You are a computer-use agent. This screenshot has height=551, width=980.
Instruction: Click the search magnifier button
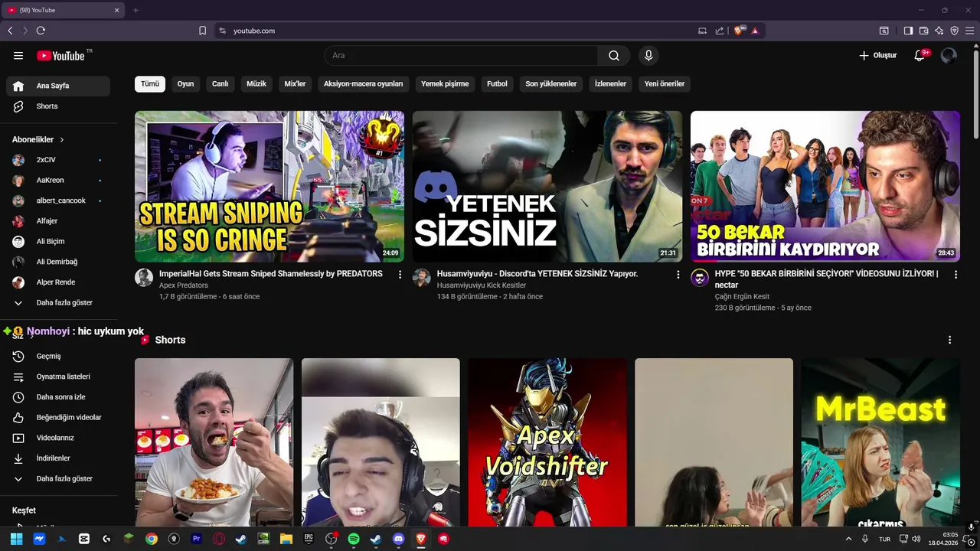tap(614, 55)
